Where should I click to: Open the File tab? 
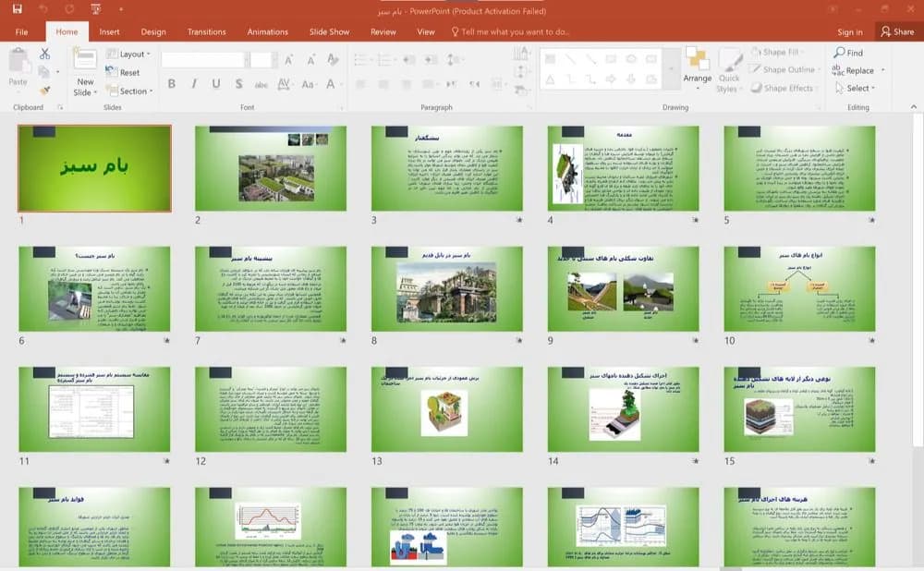pyautogui.click(x=22, y=31)
